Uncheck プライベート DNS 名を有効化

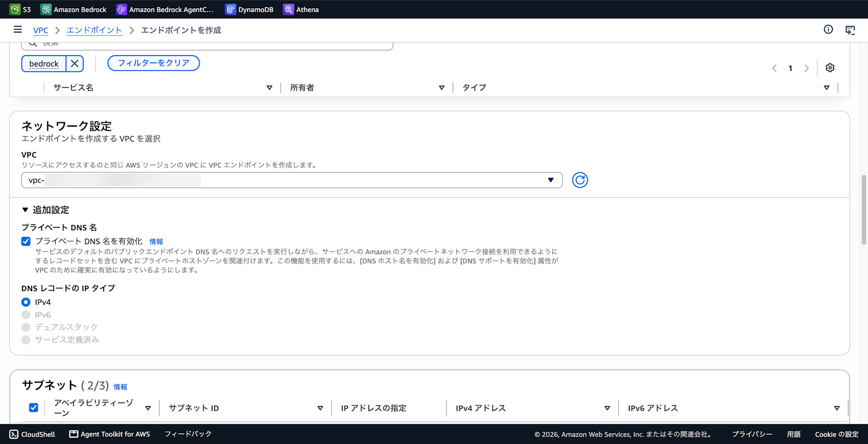click(26, 242)
